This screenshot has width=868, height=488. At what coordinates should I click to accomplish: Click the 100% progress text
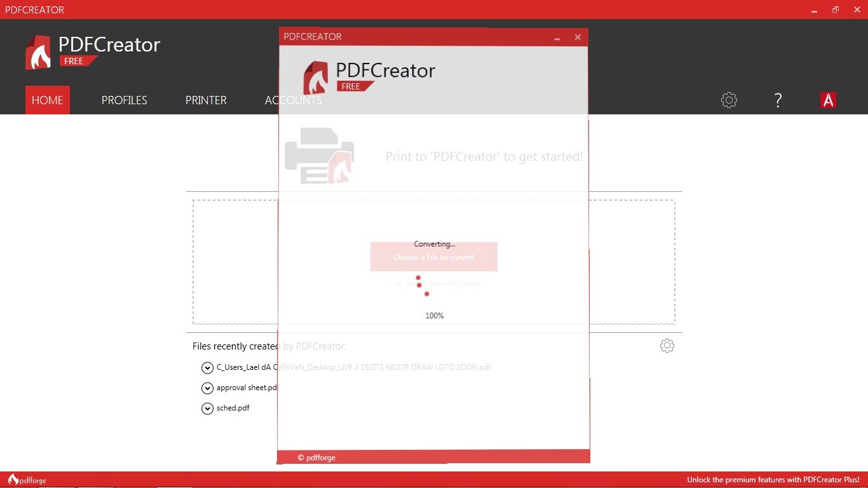[x=435, y=316]
